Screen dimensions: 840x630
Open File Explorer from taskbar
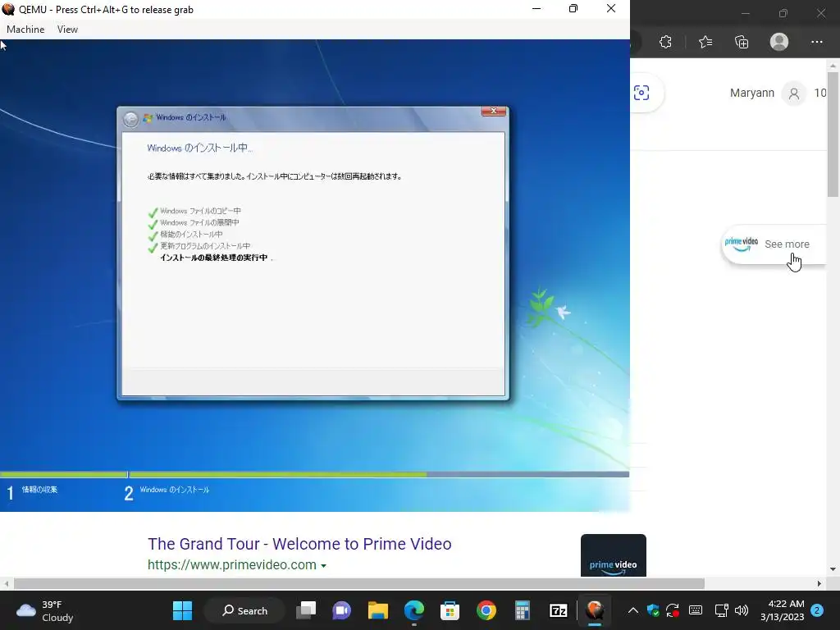click(x=377, y=610)
